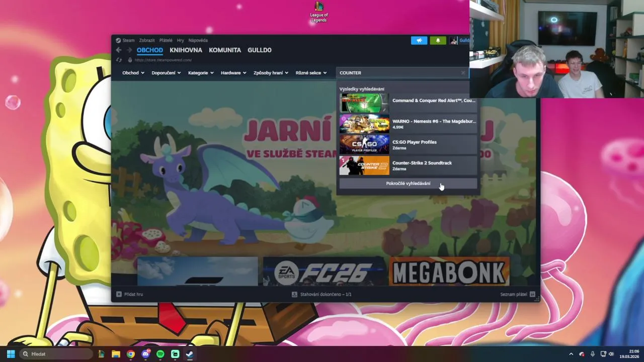Click Přidat hru in the bottom bar

(x=133, y=294)
